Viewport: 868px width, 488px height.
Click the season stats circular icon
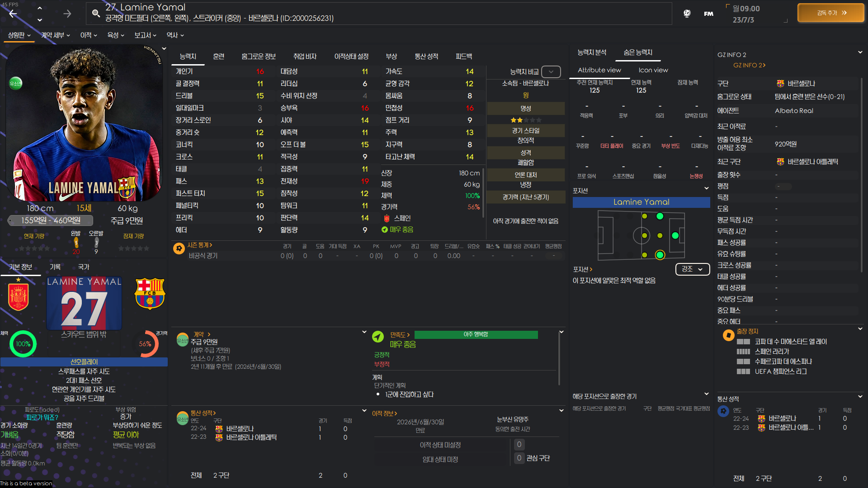pos(179,248)
